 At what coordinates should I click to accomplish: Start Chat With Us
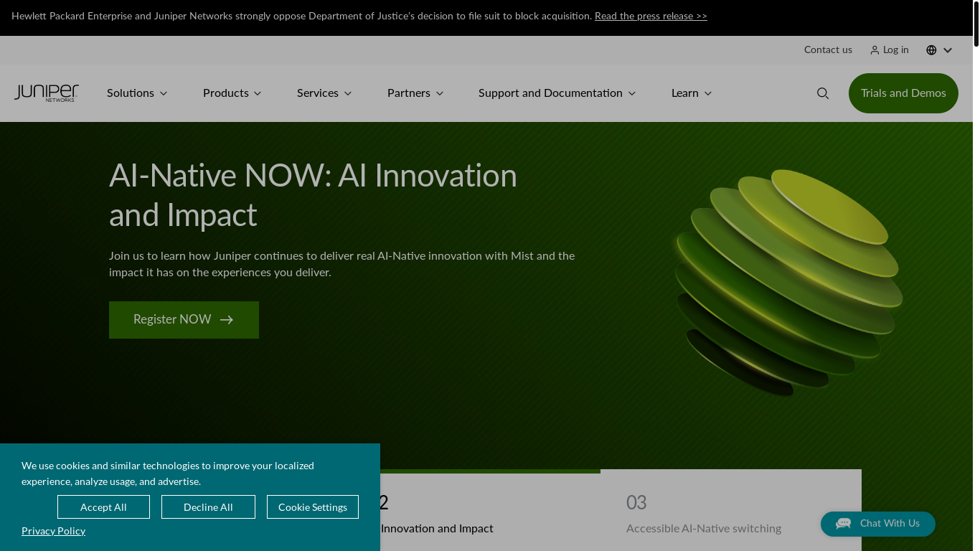tap(878, 524)
